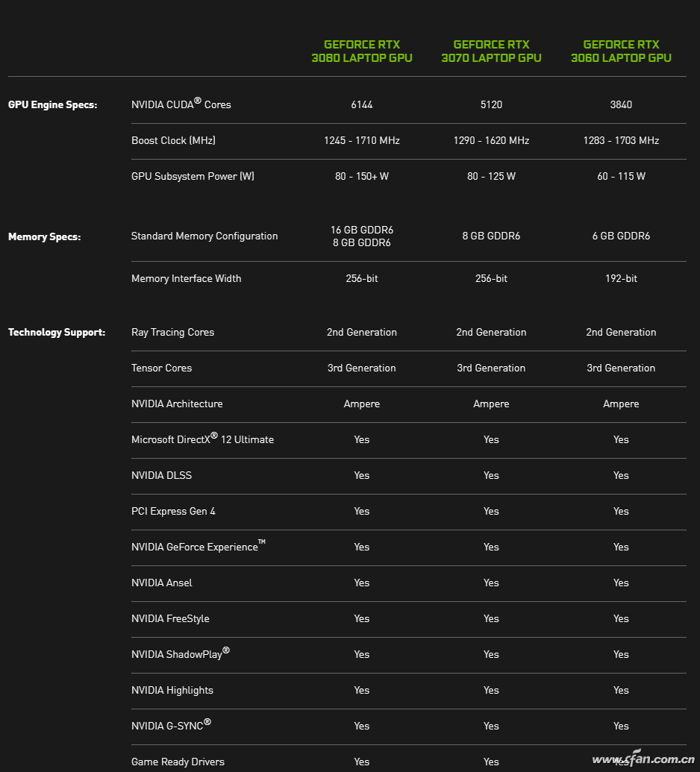Select 3rd Generation in the RTX 3060 column
The image size is (700, 772).
click(x=621, y=368)
